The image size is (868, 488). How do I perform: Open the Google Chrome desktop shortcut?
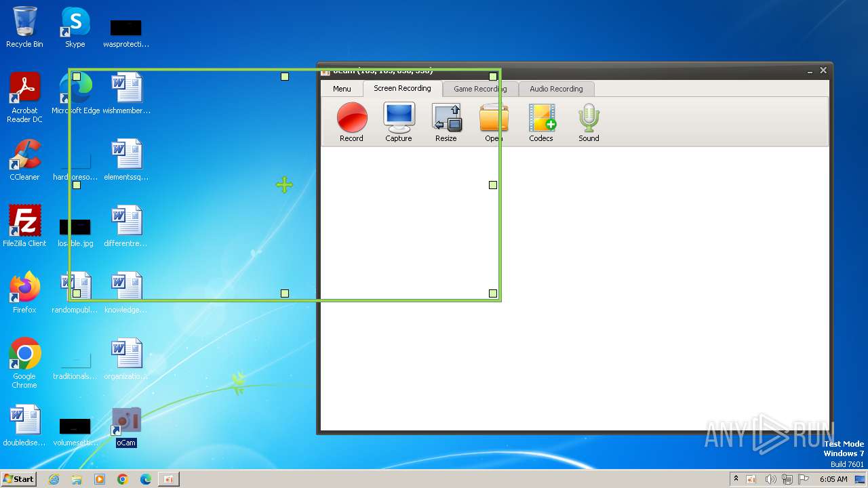24,363
